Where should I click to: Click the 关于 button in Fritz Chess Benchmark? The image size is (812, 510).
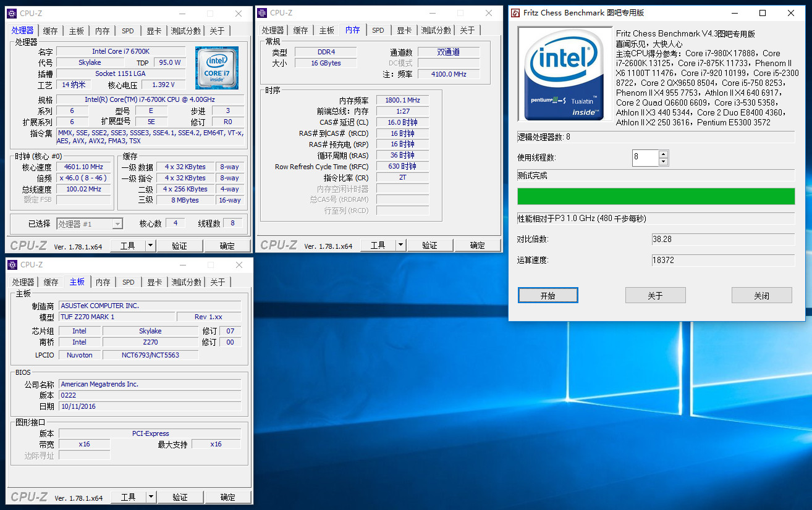point(655,296)
